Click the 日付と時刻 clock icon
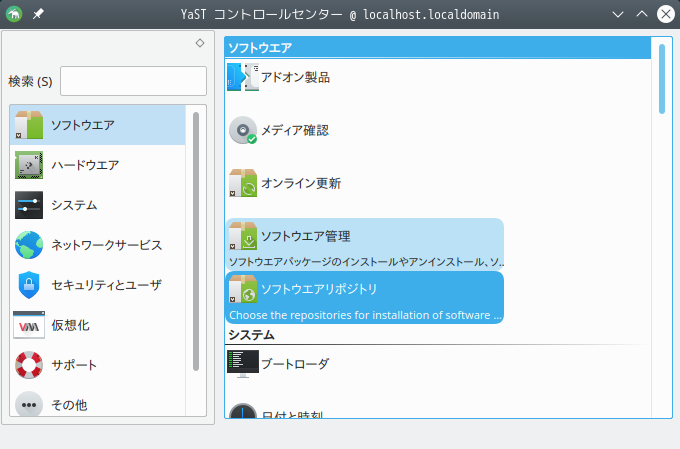The width and height of the screenshot is (680, 449). 243,411
